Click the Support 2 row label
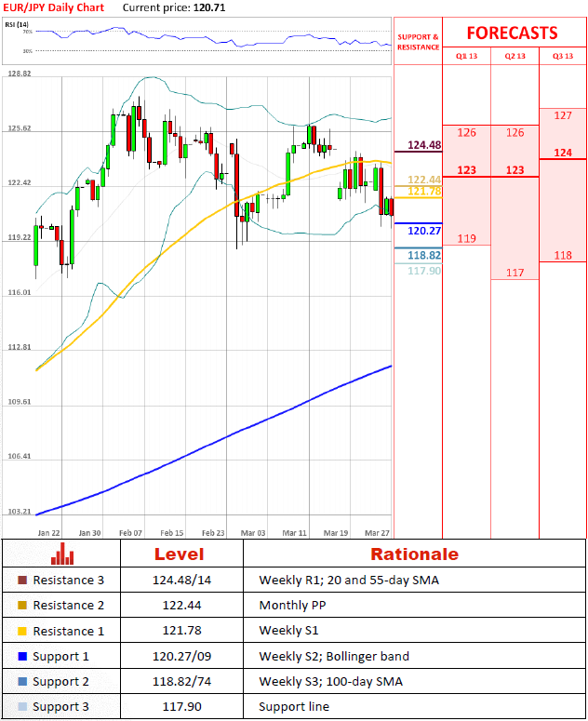 pyautogui.click(x=60, y=682)
